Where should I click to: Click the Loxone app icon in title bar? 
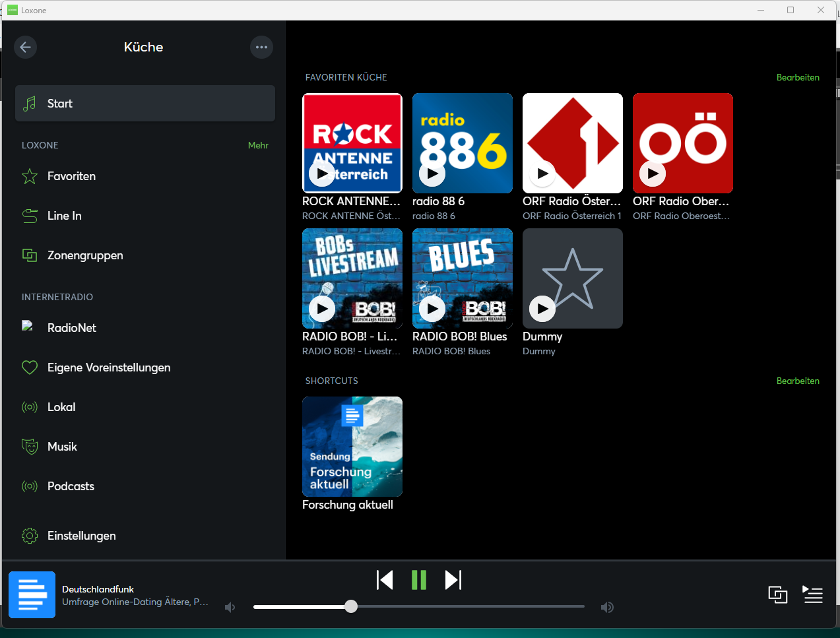click(x=13, y=10)
